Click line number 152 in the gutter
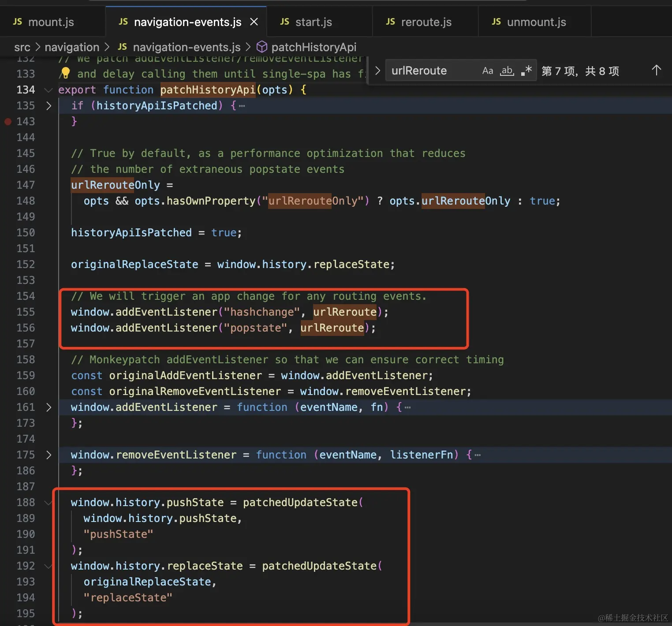Image resolution: width=672 pixels, height=626 pixels. tap(26, 265)
